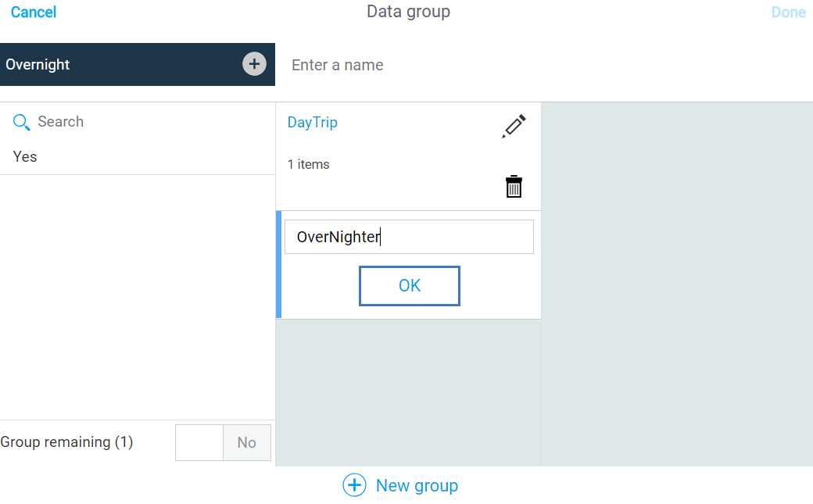The width and height of the screenshot is (813, 504).
Task: Click the blank half of the Group remaining switch
Action: [x=199, y=442]
